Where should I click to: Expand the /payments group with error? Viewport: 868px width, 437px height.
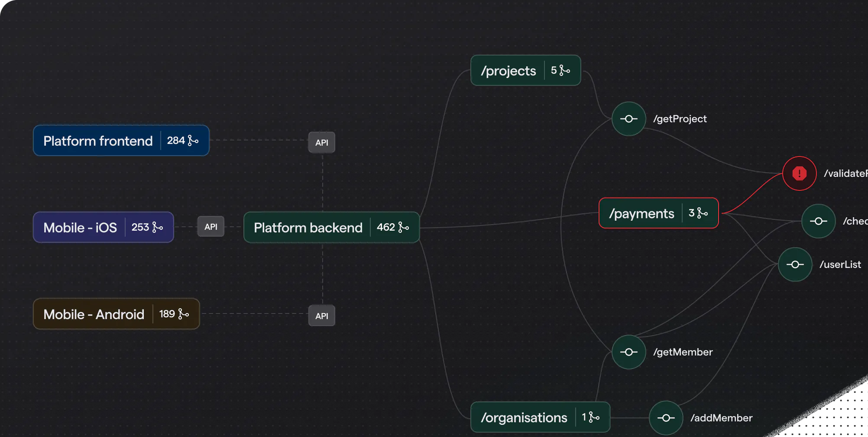[659, 213]
